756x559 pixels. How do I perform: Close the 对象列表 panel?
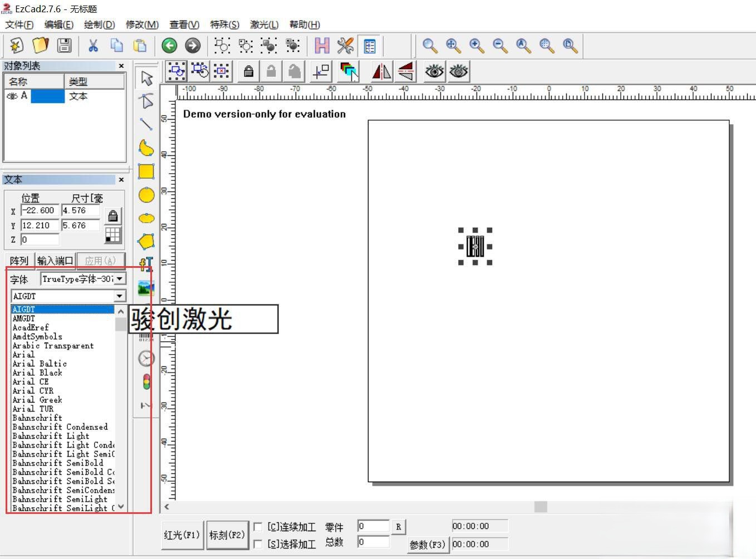coord(121,66)
